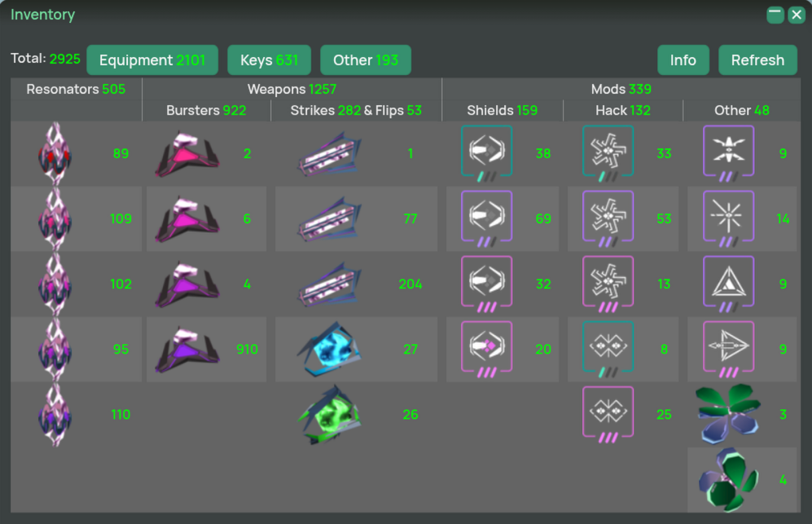This screenshot has width=812, height=524.
Task: Switch to the Other 193 tab
Action: (x=366, y=60)
